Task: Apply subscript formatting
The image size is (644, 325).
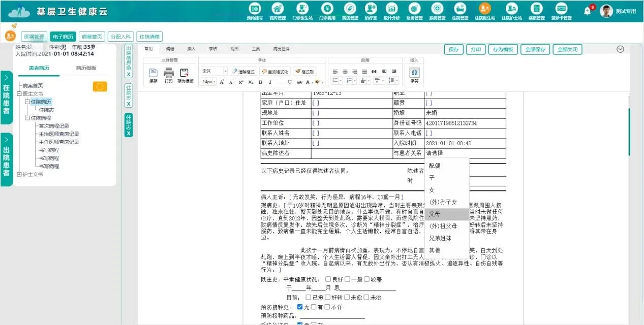Action: (251, 82)
